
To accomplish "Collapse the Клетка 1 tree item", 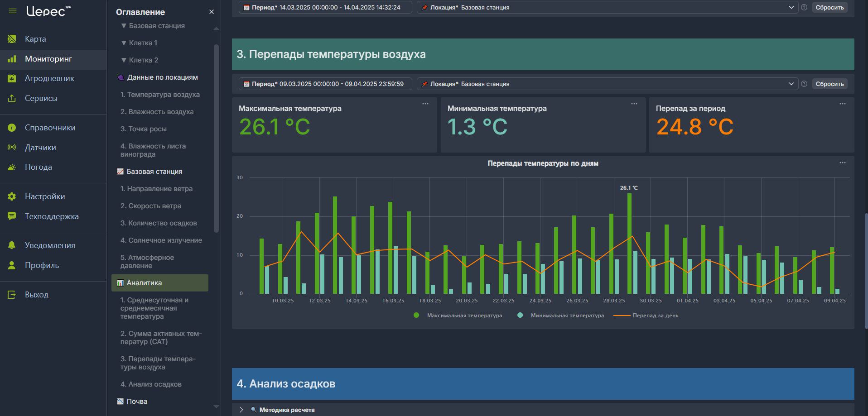I will pos(124,43).
